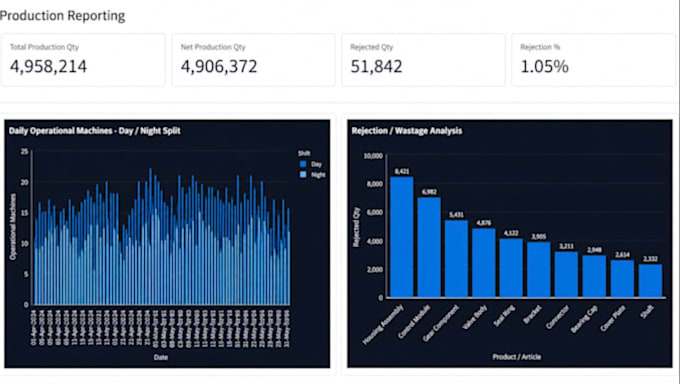Screen dimensions: 680x384
Task: Click the 10,000 tick on Rejected Qty axis
Action: [373, 156]
